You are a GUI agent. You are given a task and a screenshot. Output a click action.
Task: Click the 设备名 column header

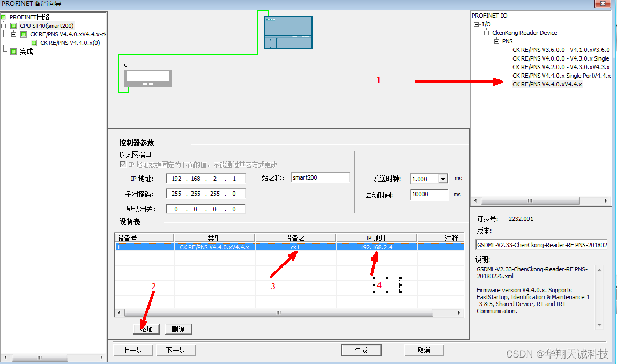[295, 238]
